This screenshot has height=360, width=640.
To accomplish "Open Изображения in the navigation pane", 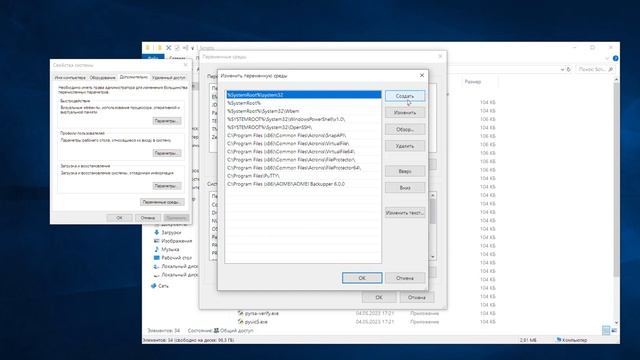I will (176, 241).
